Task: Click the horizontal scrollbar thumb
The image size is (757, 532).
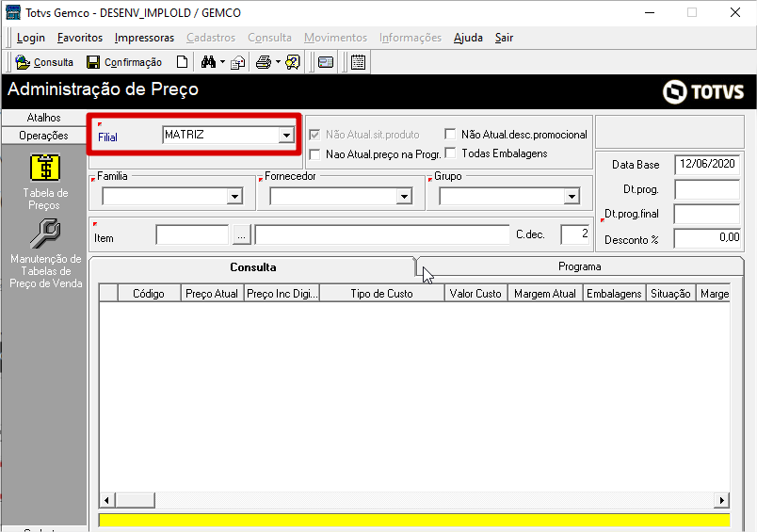Action: point(136,500)
